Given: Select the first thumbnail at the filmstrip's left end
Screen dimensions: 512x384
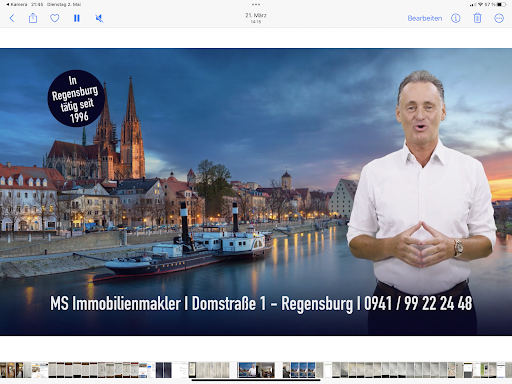Looking at the screenshot, I should (x=3, y=370).
